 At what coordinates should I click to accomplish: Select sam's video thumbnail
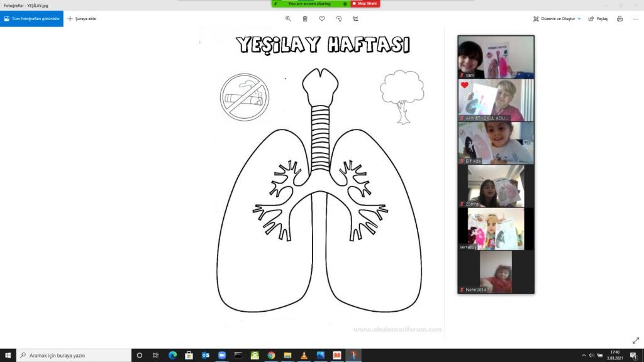(496, 57)
